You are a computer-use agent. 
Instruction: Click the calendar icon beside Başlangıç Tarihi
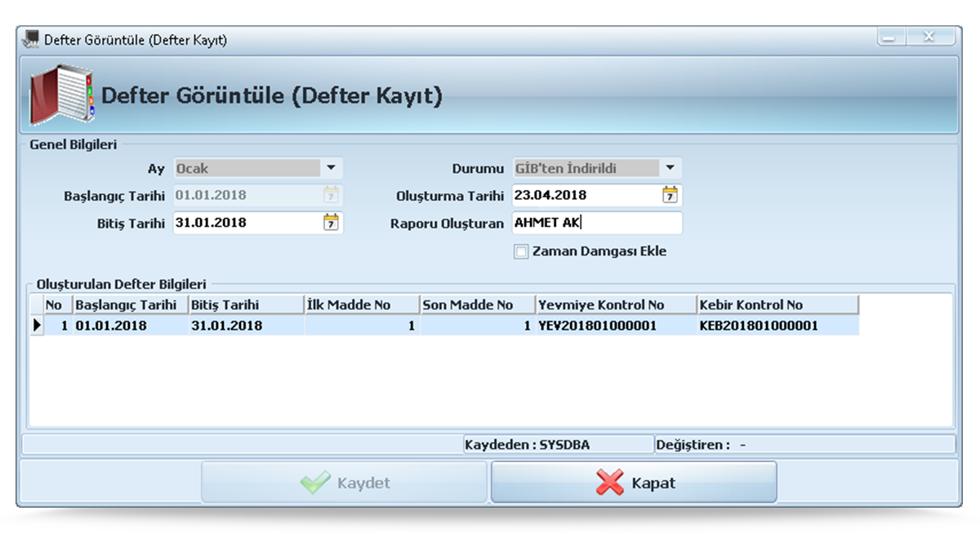click(333, 195)
